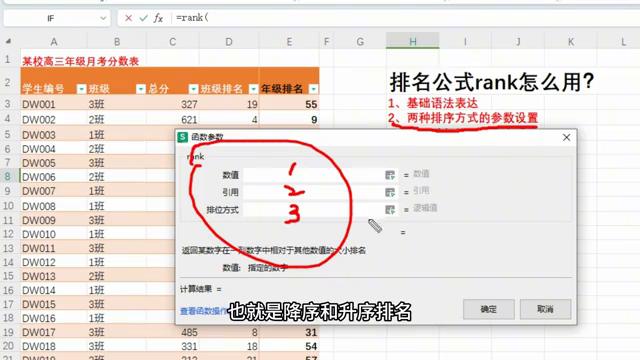Select column G header
This screenshot has height=360, width=640.
point(360,42)
